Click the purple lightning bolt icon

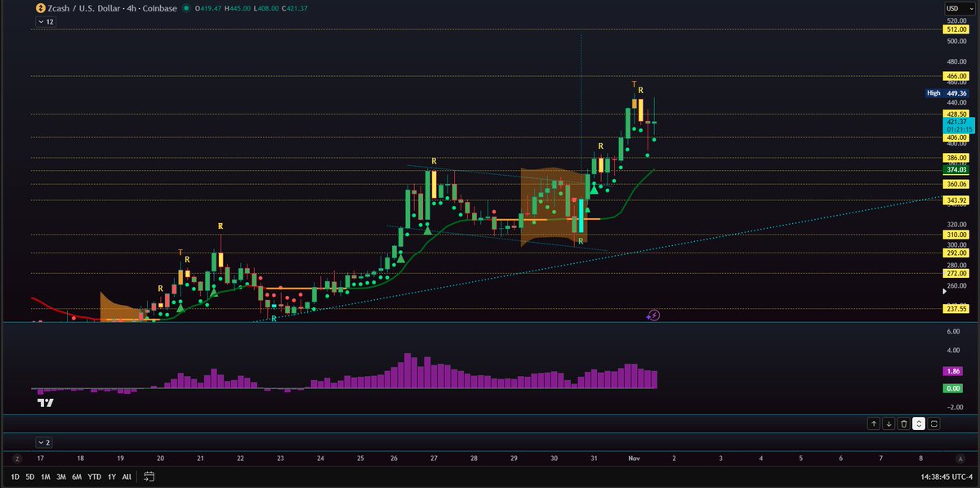[653, 315]
